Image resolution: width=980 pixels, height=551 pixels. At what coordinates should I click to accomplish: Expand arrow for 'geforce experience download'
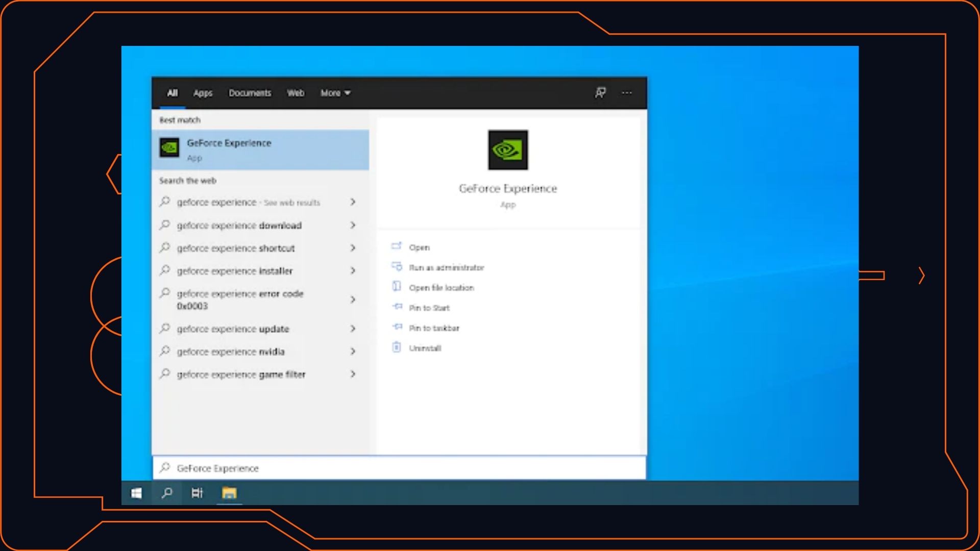[x=353, y=225]
